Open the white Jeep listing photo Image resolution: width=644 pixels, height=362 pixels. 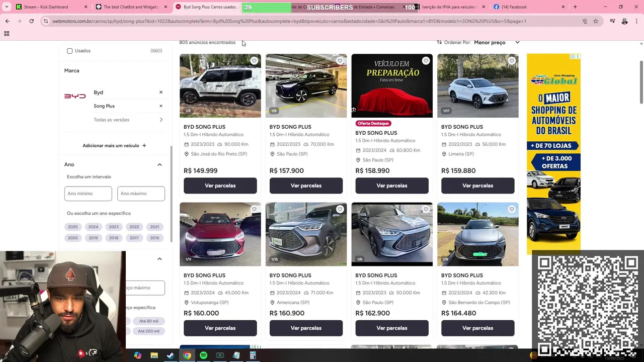220,85
